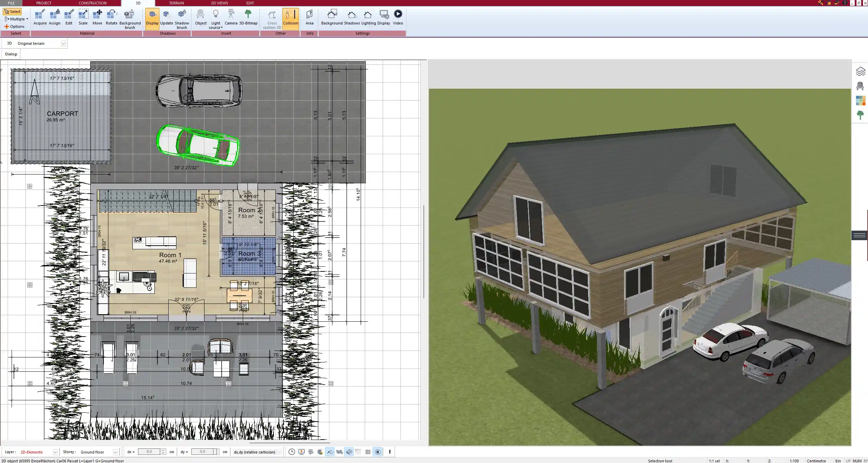Open the Storey dropdown showing Ground floor

(x=115, y=452)
